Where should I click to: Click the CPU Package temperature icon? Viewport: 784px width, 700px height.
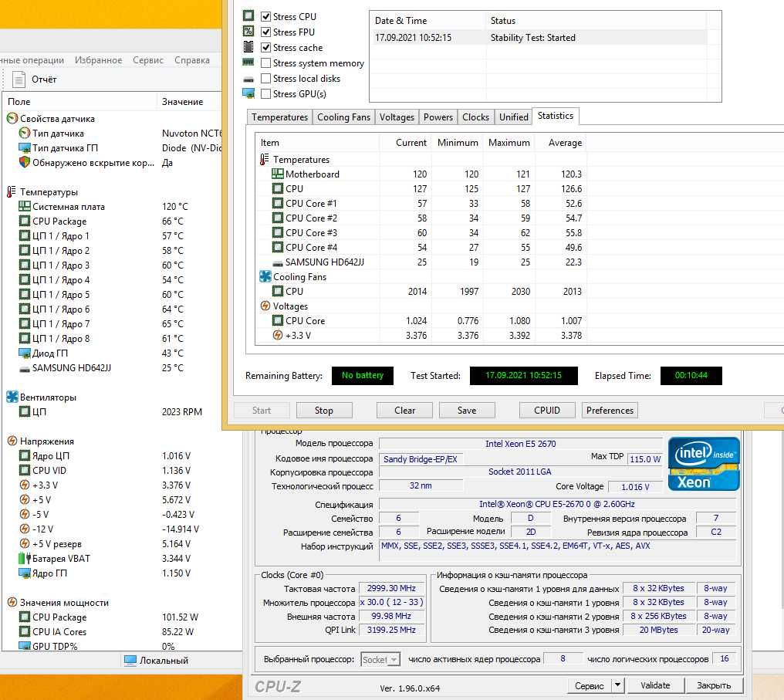[25, 221]
